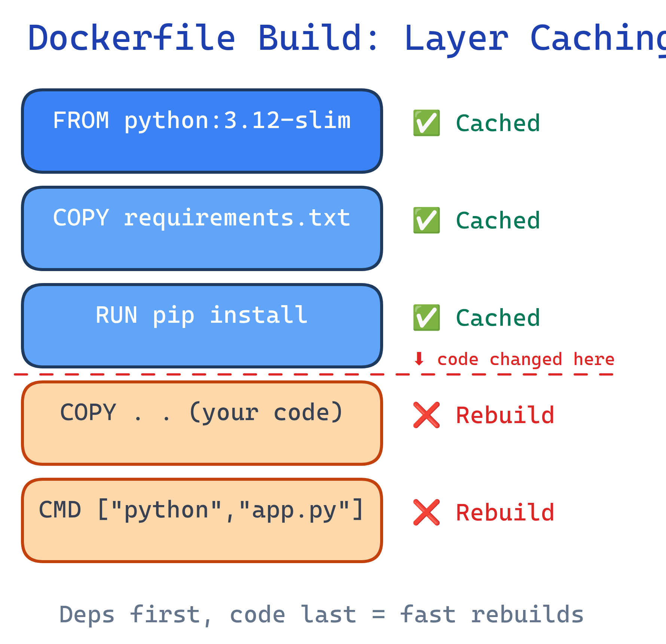The image size is (666, 644).
Task: Select the cached checkmark beside RUN pip install
Action: pos(426,318)
